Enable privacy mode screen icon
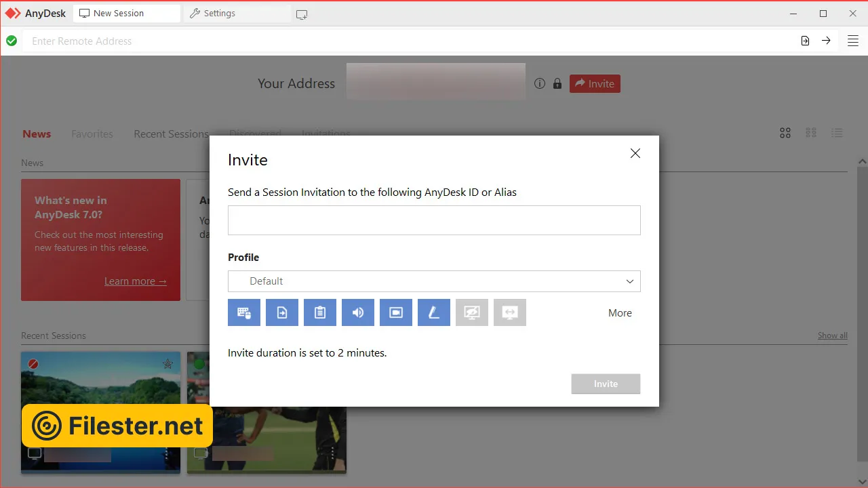 472,312
